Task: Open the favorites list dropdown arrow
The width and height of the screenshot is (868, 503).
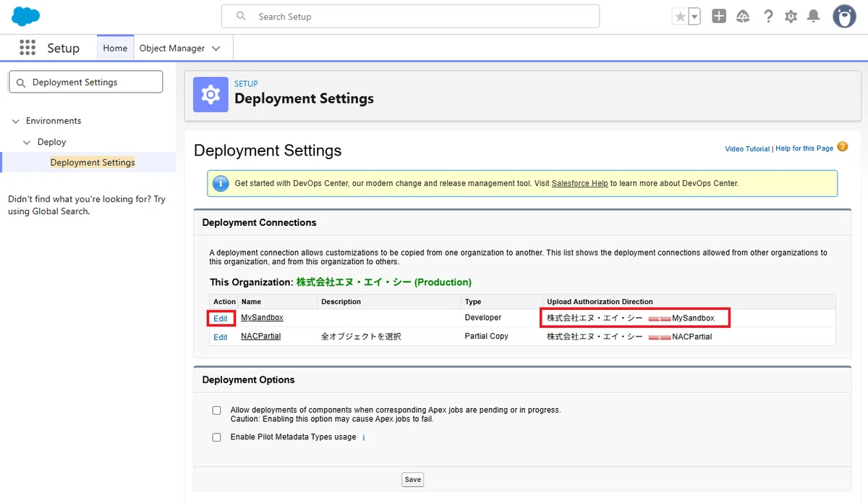Action: [x=694, y=16]
